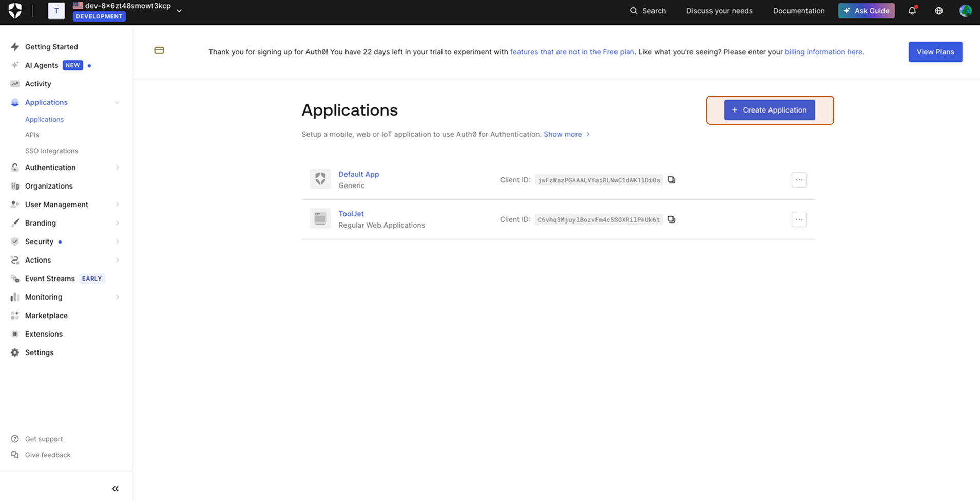
Task: Open the Activity section
Action: 38,83
